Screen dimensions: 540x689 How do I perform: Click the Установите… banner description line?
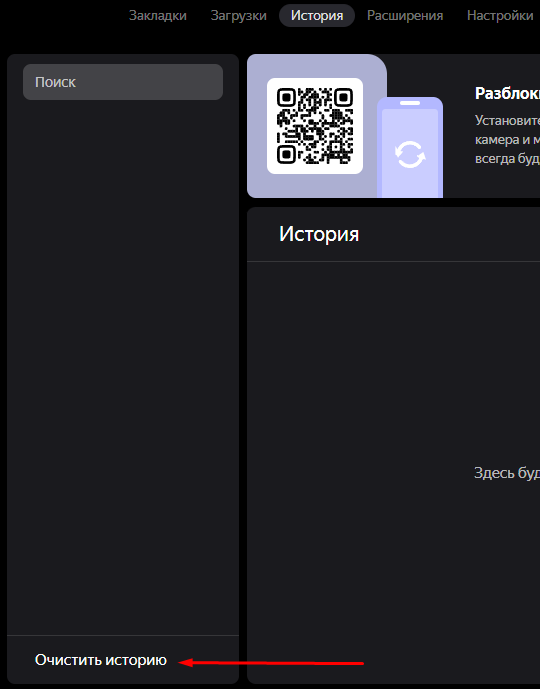click(x=507, y=120)
